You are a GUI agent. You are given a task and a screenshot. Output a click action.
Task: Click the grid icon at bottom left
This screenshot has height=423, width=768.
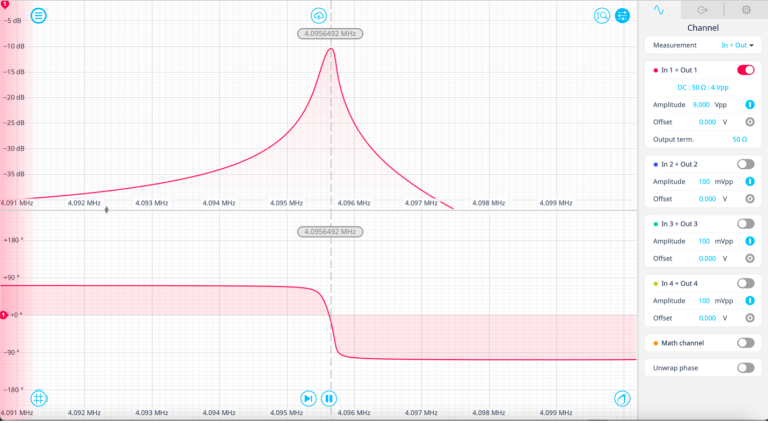point(39,399)
